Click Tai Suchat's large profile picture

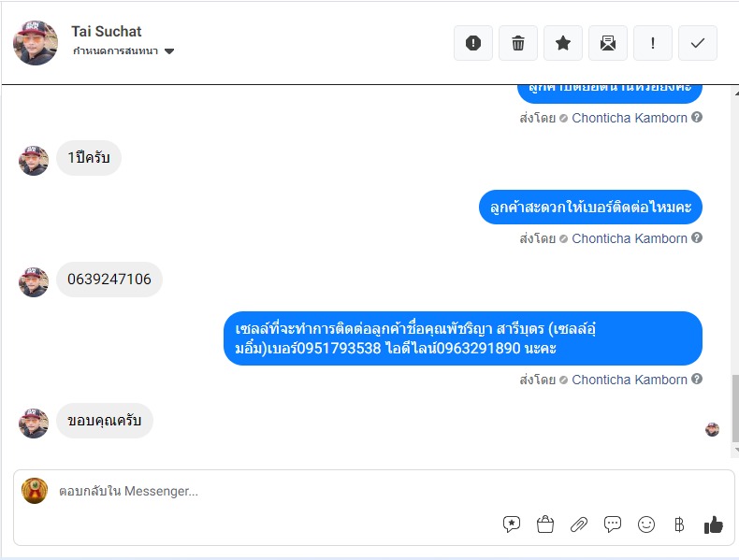coord(36,43)
